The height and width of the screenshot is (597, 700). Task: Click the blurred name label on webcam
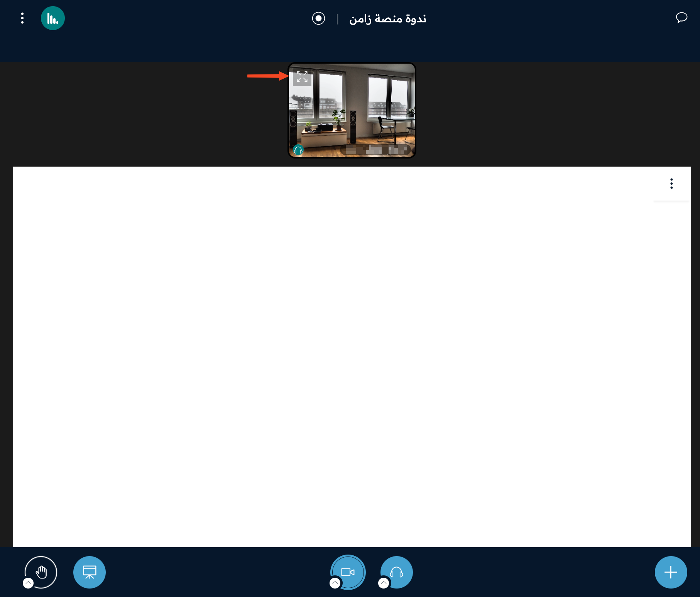click(x=375, y=150)
